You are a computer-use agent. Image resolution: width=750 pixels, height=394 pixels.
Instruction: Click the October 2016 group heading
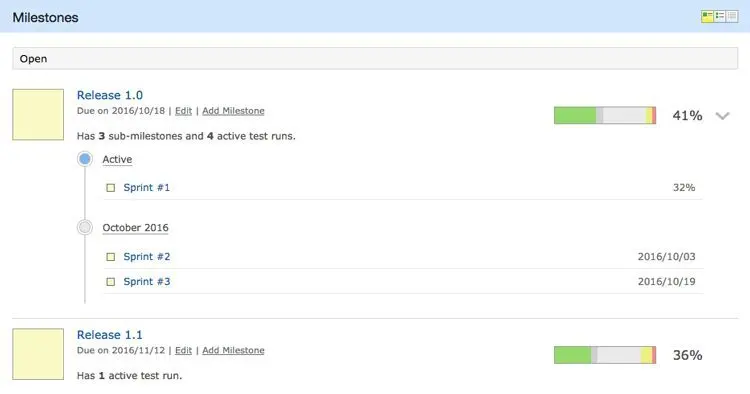[x=135, y=228]
